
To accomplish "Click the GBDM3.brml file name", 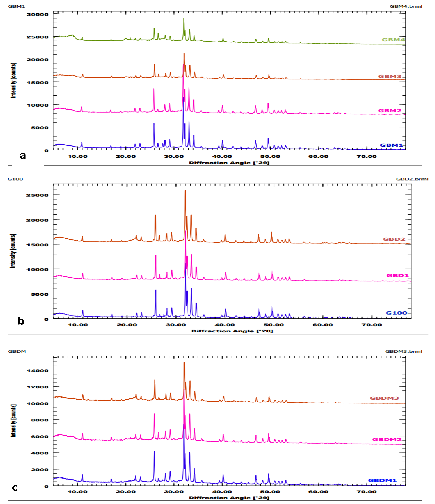I will pyautogui.click(x=403, y=351).
